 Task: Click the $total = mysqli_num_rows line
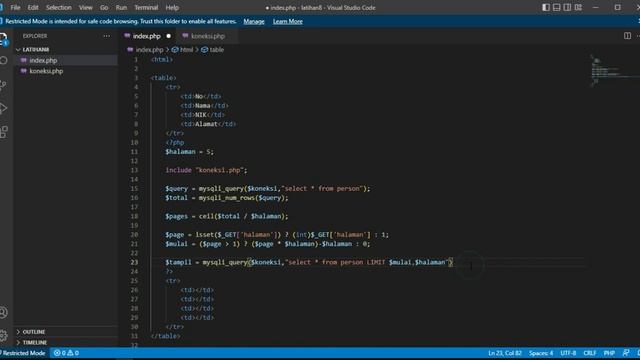[227, 198]
